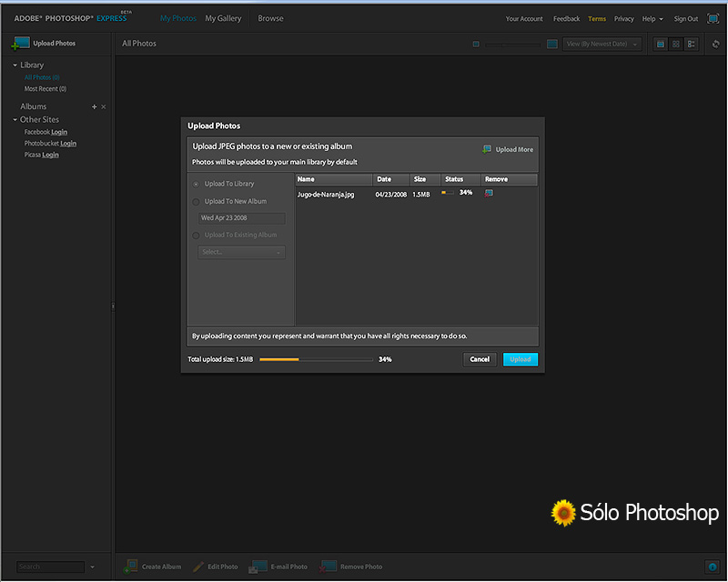The image size is (728, 582).
Task: Select the Upload To Library option
Action: [x=195, y=183]
